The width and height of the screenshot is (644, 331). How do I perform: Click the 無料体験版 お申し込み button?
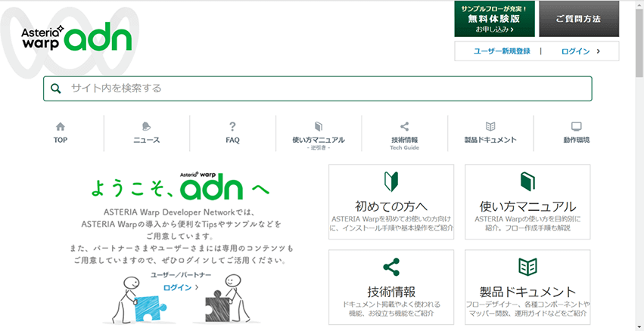click(x=494, y=19)
